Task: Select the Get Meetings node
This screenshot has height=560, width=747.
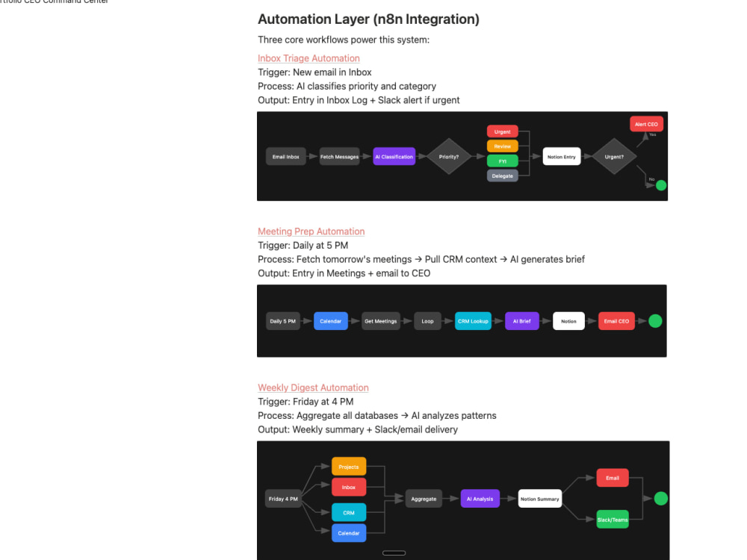Action: point(381,321)
